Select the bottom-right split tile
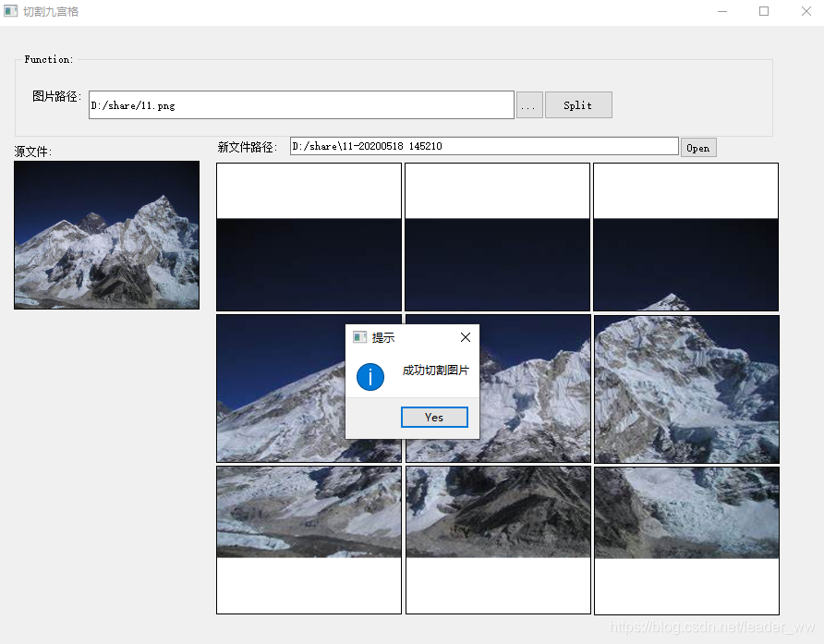824x644 pixels. (686, 541)
